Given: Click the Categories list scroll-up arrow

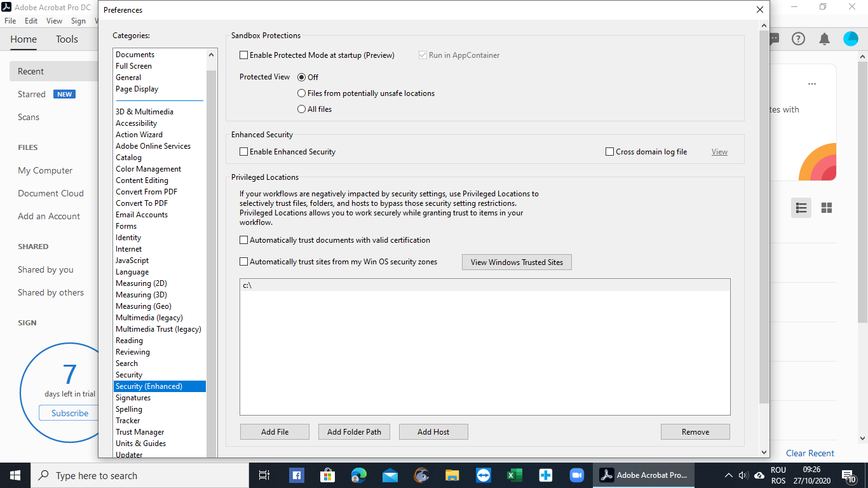Looking at the screenshot, I should click(x=212, y=55).
